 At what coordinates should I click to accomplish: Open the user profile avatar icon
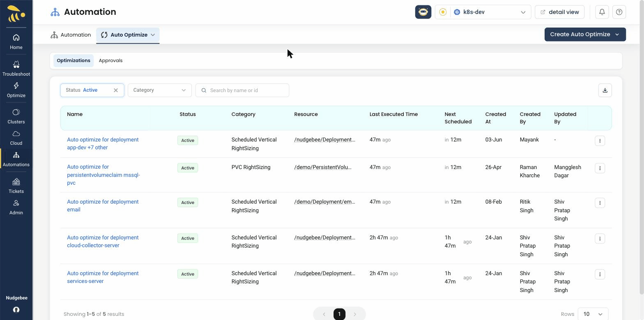click(16, 310)
